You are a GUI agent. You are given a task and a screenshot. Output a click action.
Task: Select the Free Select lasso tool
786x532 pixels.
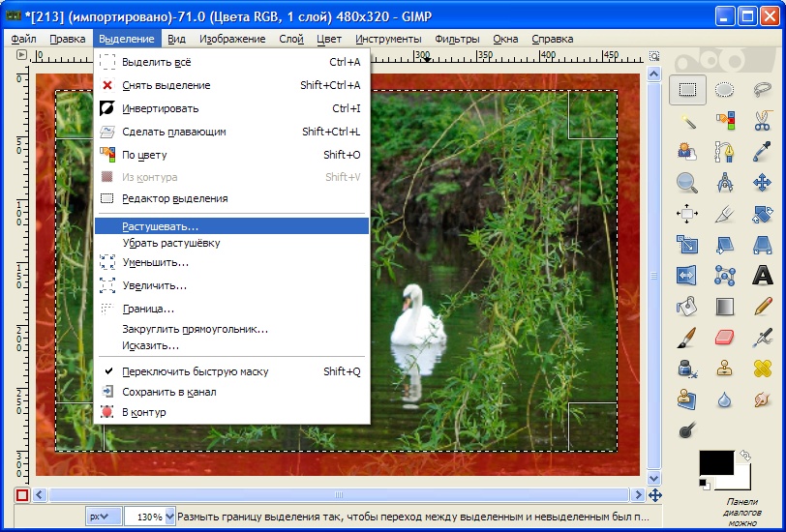tap(762, 90)
